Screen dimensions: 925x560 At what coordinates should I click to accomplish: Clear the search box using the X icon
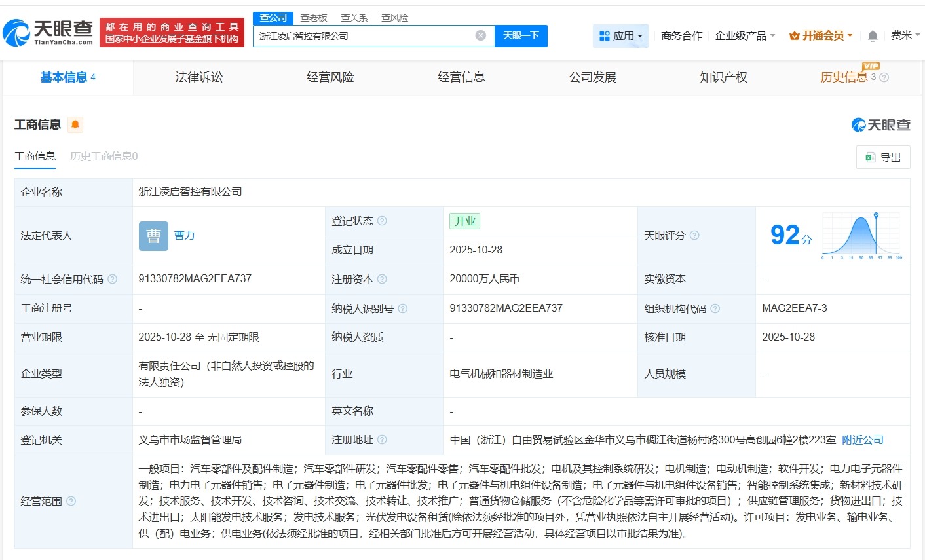point(480,36)
